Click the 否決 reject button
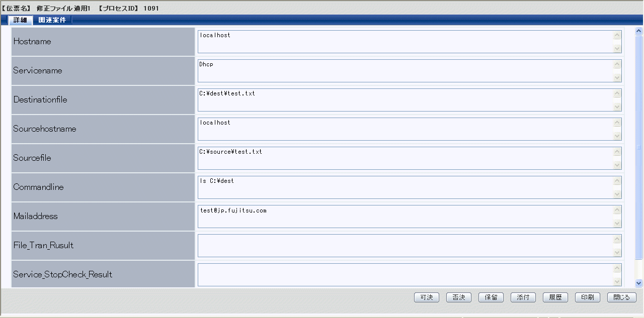The width and height of the screenshot is (644, 318). click(459, 297)
